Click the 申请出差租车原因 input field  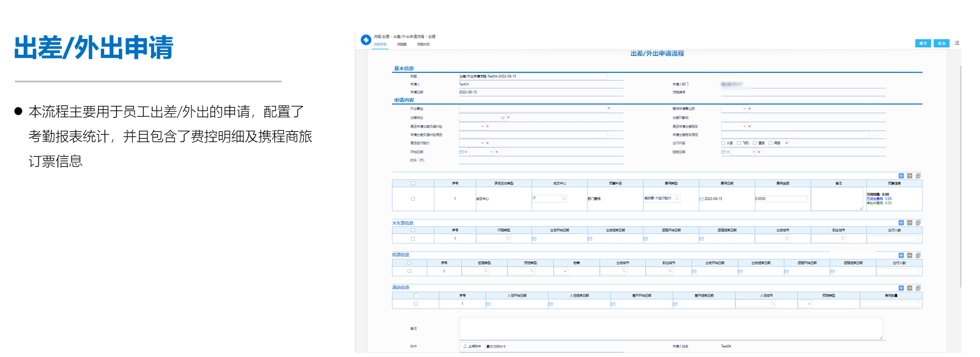click(795, 135)
